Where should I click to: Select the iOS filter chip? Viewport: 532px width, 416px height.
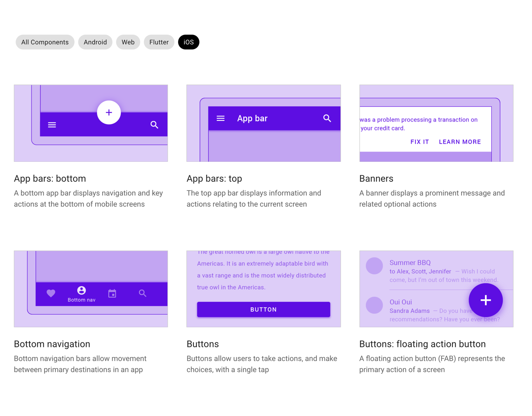(188, 42)
